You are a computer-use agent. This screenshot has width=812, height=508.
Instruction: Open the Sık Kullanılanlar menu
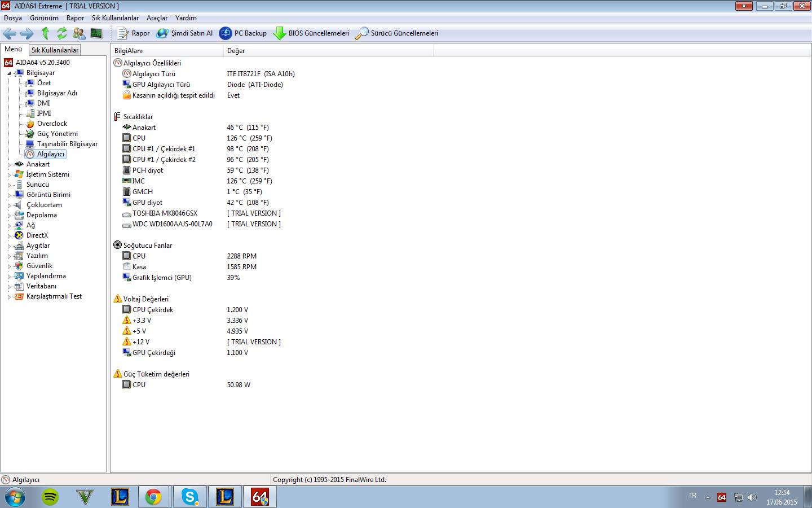115,18
